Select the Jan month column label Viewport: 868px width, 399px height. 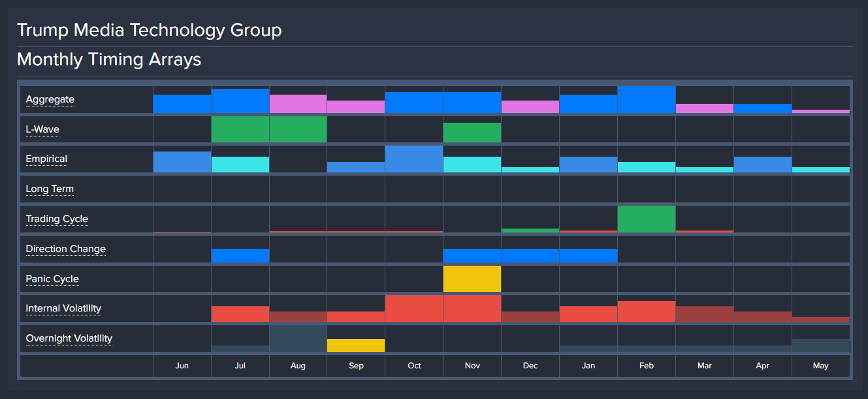pyautogui.click(x=588, y=366)
